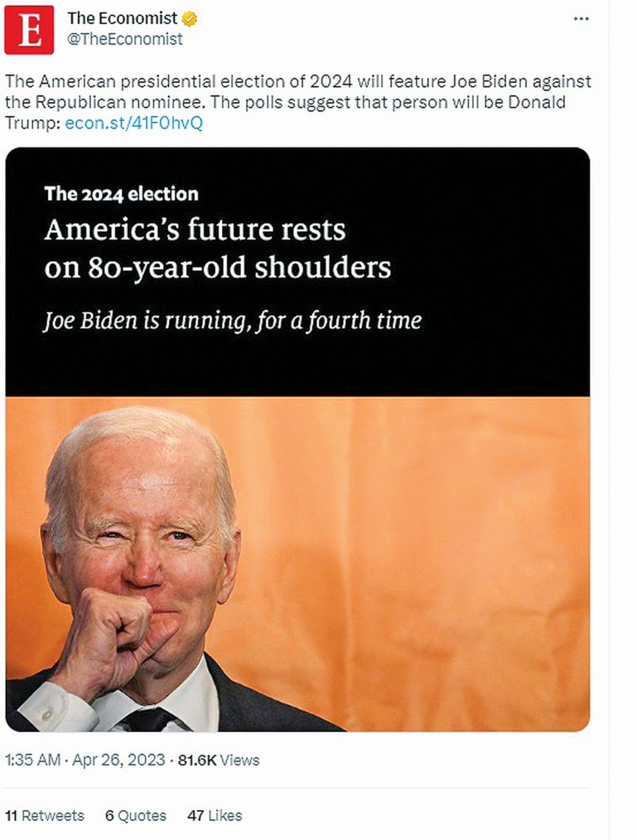
Task: Click "The 2024 election" label in card
Action: click(121, 194)
